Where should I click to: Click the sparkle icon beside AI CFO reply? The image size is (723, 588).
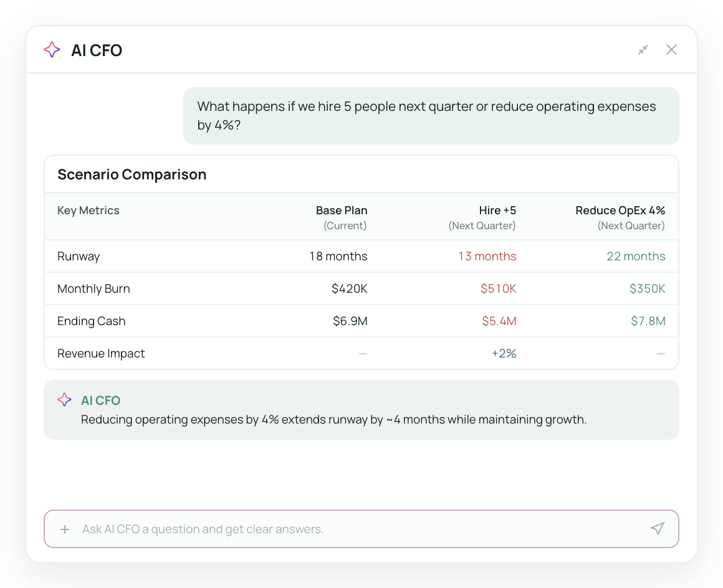click(65, 399)
